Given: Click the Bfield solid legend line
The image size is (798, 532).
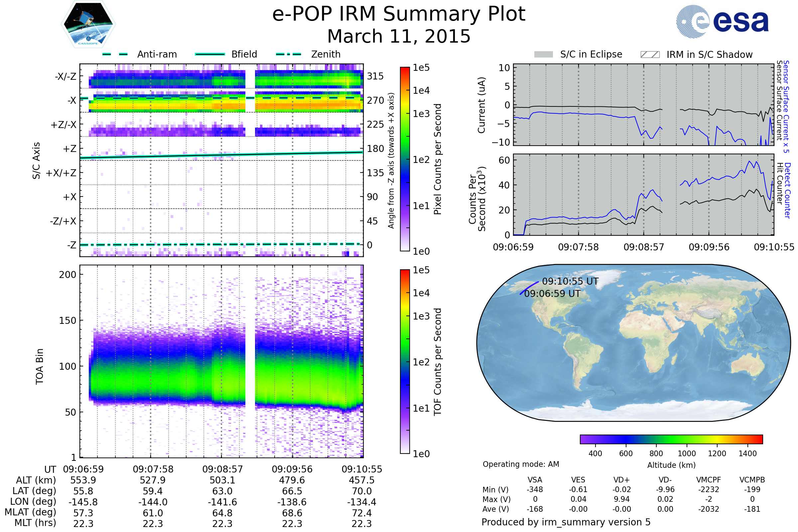Looking at the screenshot, I should click(210, 54).
